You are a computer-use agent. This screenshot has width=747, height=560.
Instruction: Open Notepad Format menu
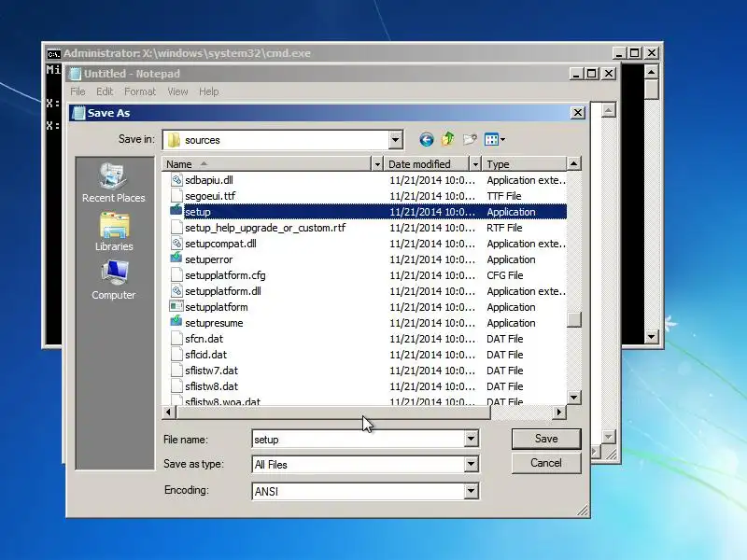pyautogui.click(x=140, y=91)
